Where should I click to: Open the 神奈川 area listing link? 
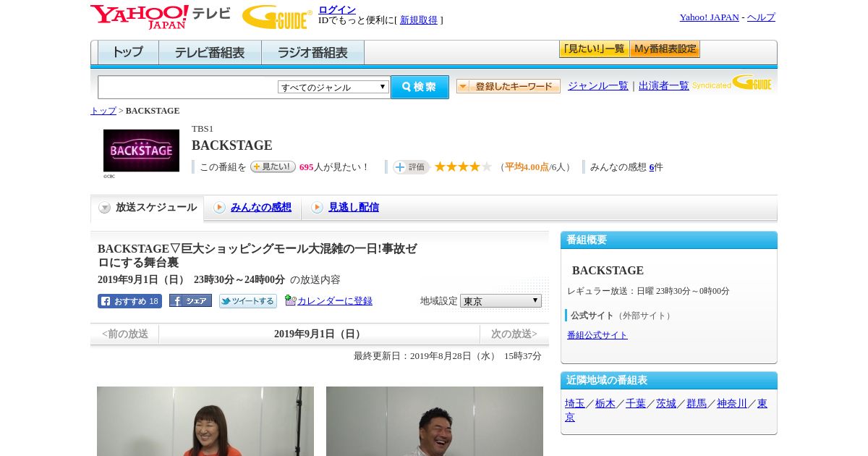pos(732,404)
